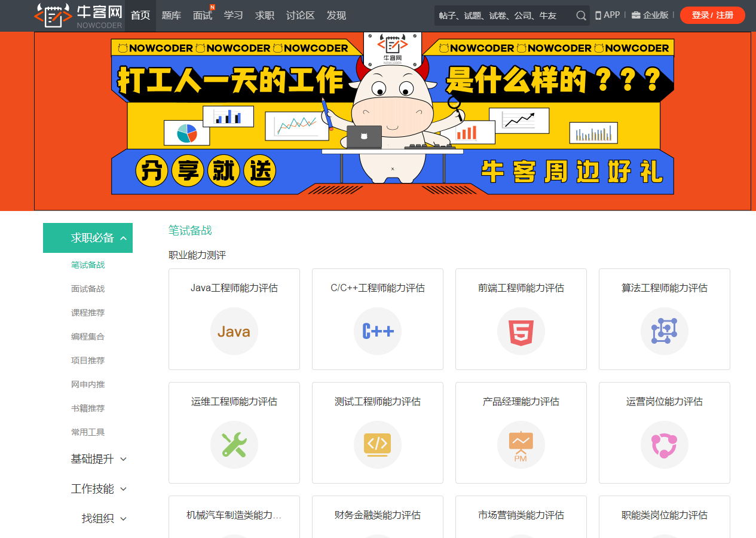Select 项目推荐 in the sidebar
This screenshot has height=538, width=756.
coord(88,360)
